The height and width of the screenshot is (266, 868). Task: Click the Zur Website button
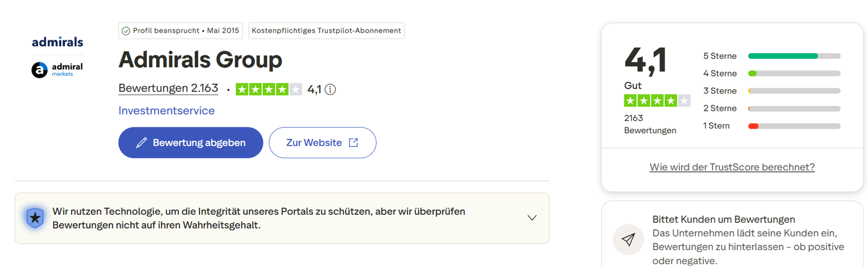[322, 143]
